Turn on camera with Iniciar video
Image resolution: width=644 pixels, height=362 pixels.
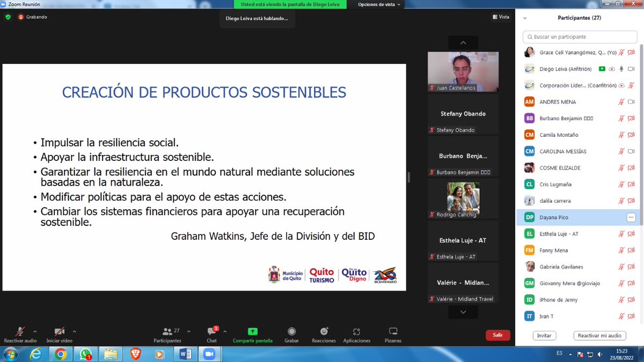pyautogui.click(x=59, y=335)
